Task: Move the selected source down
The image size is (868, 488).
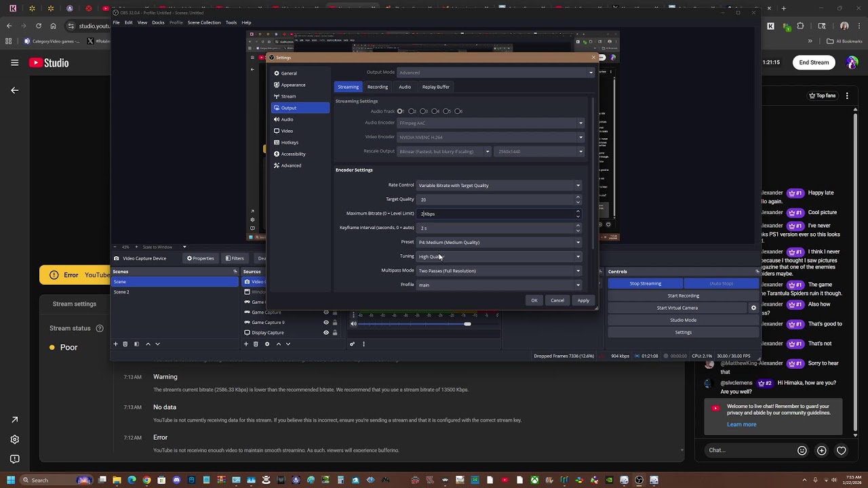Action: (x=288, y=344)
